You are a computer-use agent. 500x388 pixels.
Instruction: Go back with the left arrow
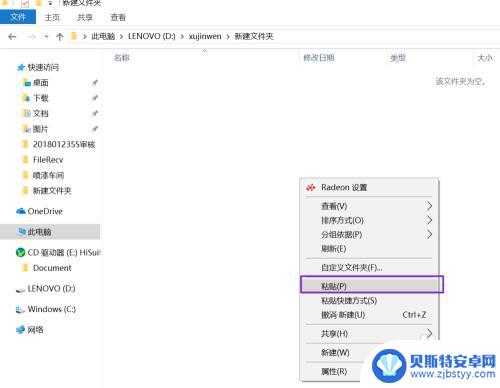pos(12,37)
